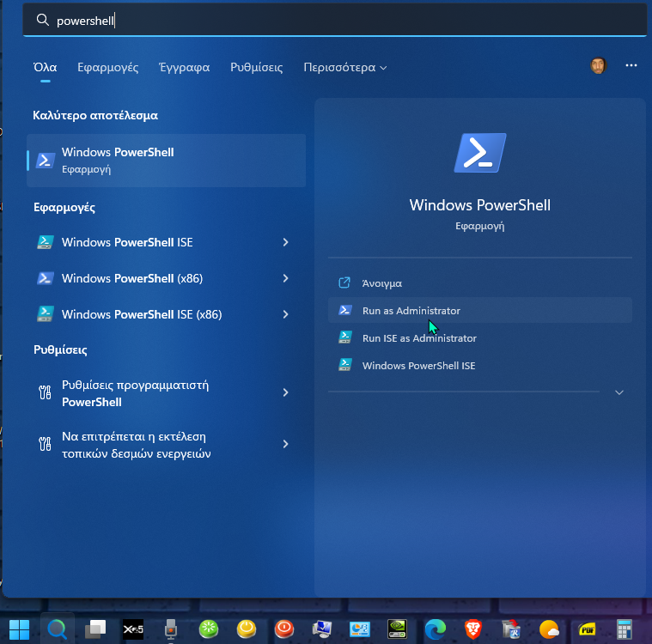Image resolution: width=652 pixels, height=644 pixels.
Task: Open the Περισσότερα dropdown
Action: pyautogui.click(x=345, y=67)
